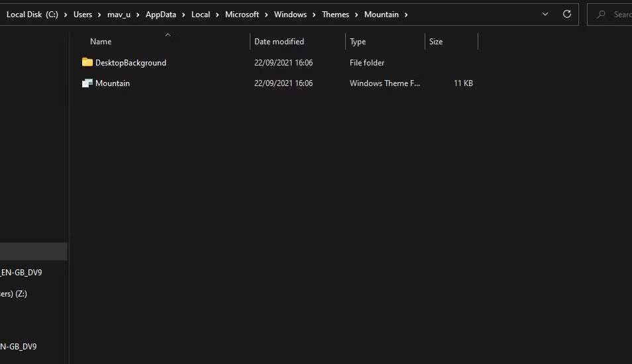Expand chevron after Users breadcrumb

tap(99, 15)
